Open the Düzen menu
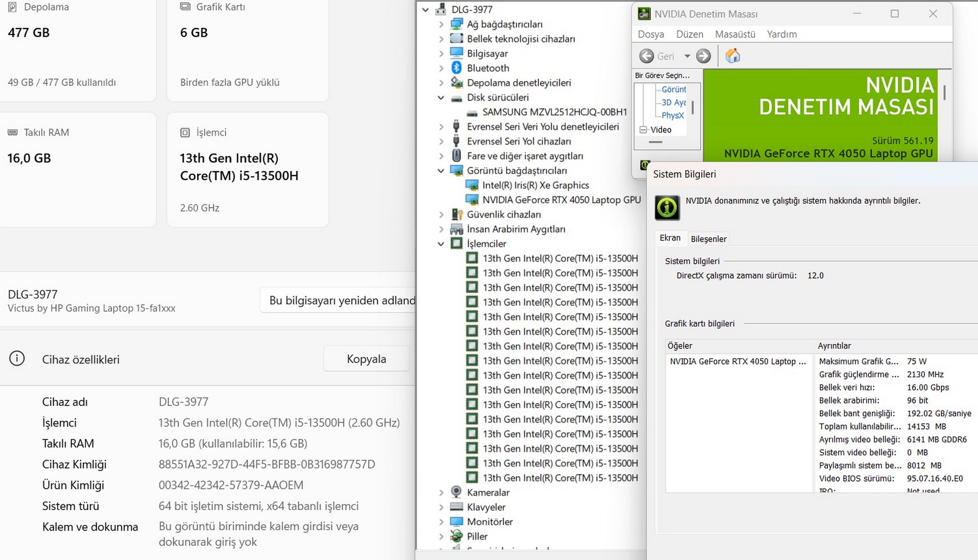The height and width of the screenshot is (560, 978). (x=689, y=34)
